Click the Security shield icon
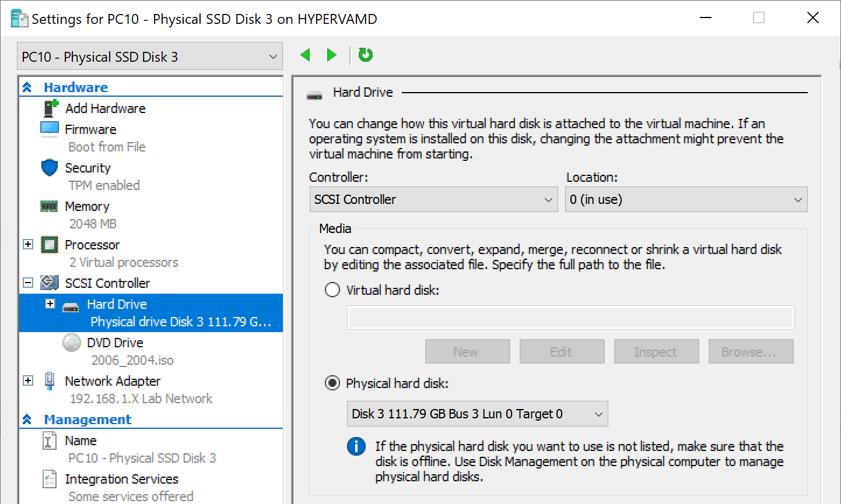This screenshot has height=504, width=841. 50,168
